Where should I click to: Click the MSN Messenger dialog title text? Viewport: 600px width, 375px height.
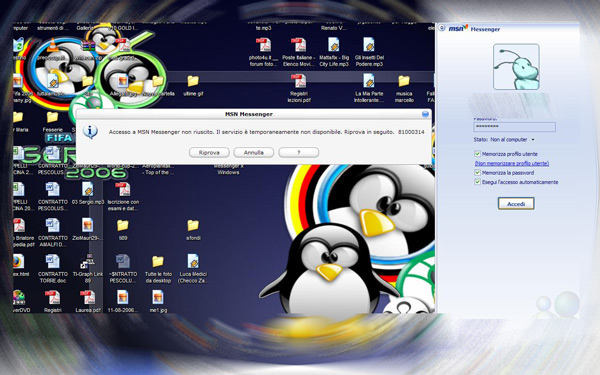point(249,114)
